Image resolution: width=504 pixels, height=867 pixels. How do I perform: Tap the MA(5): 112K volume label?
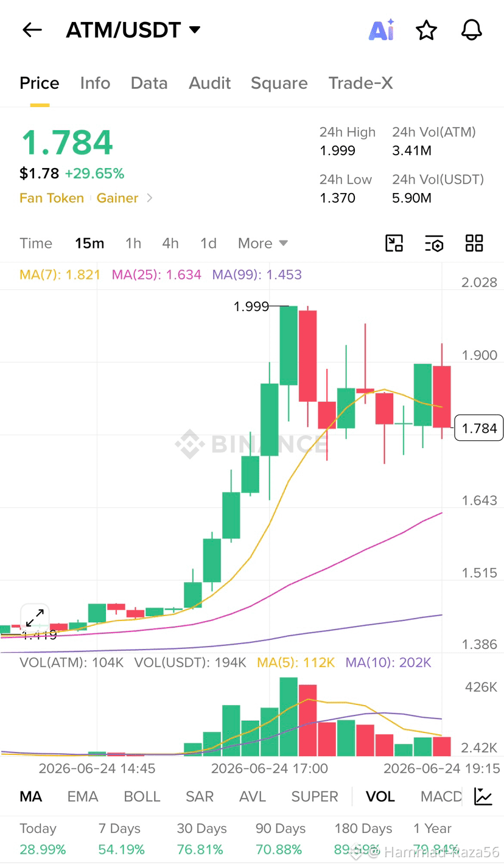296,662
